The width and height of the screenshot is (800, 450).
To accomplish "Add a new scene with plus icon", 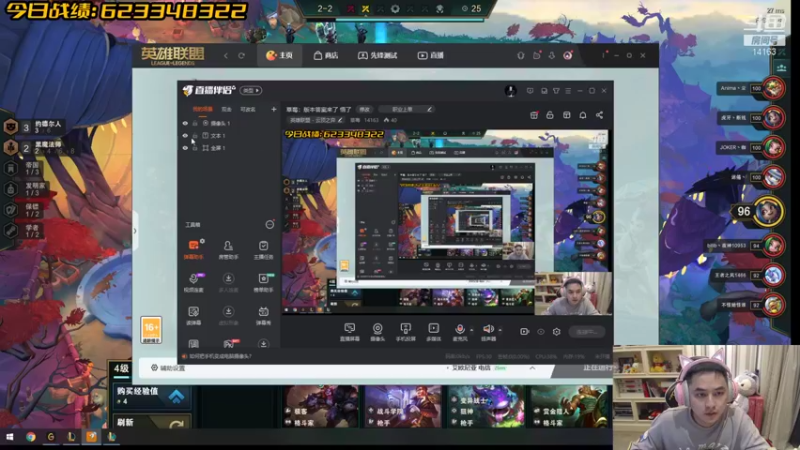I will tap(273, 109).
